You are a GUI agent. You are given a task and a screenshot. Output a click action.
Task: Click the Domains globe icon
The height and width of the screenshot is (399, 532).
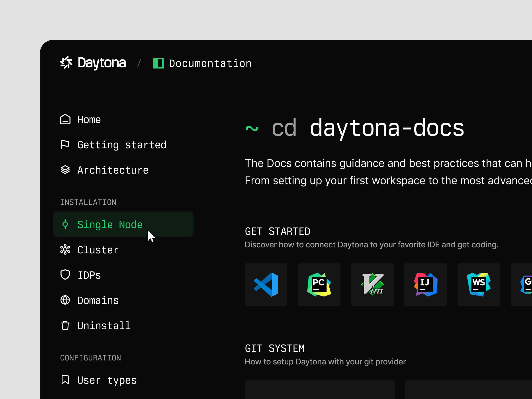point(65,300)
